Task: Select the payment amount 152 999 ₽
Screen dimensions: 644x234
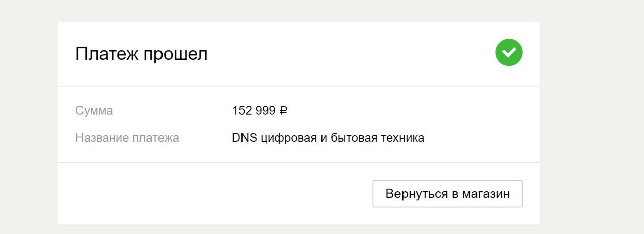Action: point(260,111)
